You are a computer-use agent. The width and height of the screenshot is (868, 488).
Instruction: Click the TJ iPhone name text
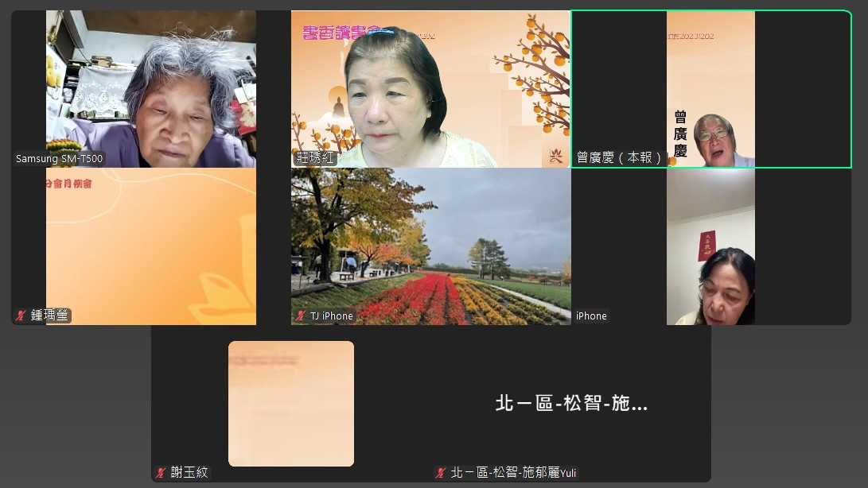tap(331, 316)
